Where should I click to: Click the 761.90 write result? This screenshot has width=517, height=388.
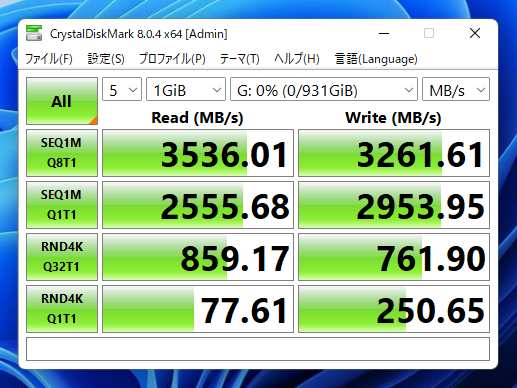pos(394,257)
